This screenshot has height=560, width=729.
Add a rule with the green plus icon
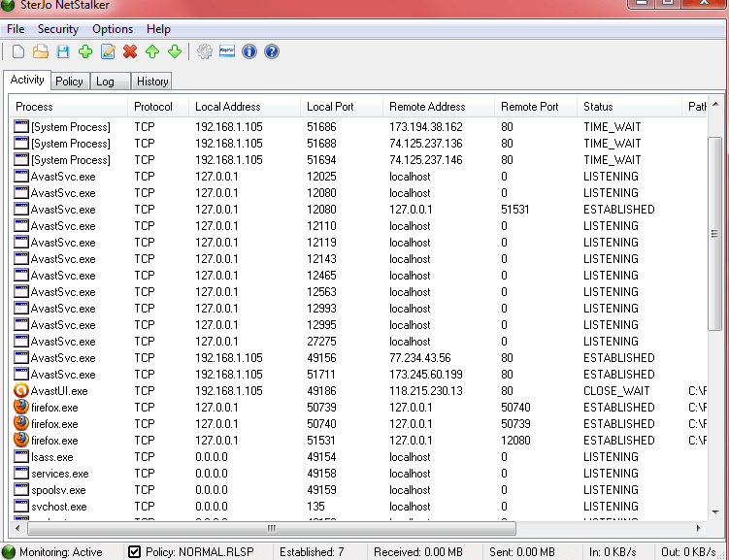click(85, 51)
